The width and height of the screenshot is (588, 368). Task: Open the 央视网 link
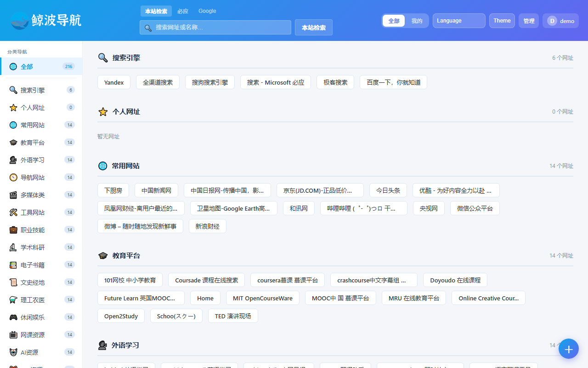click(x=429, y=208)
